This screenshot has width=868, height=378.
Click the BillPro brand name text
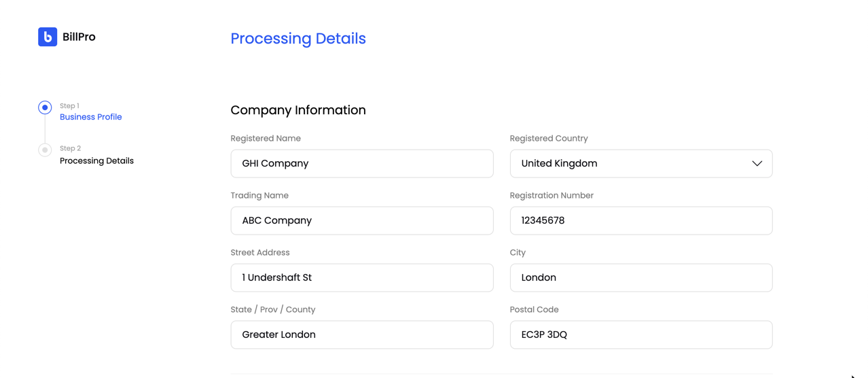[79, 37]
